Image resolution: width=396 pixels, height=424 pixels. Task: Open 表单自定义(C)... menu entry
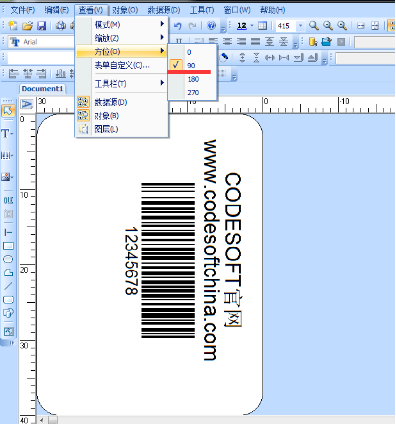coord(122,65)
